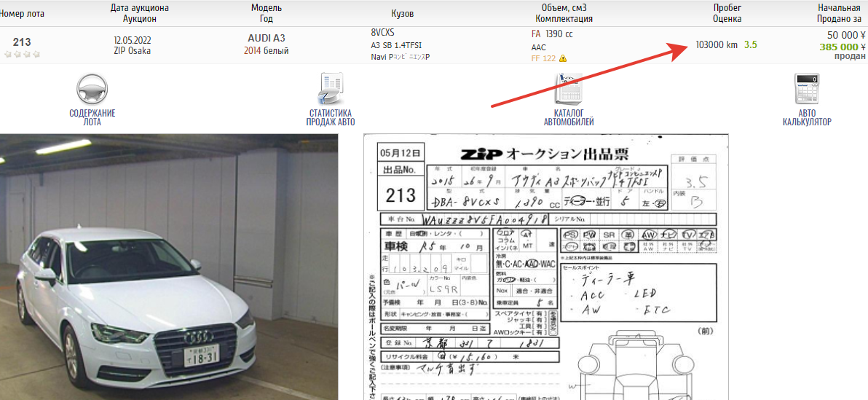Screen dimensions: 868x400
Task: Click the year 2014 value
Action: pos(253,51)
